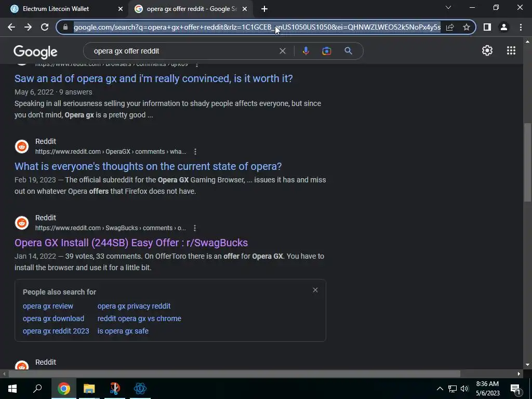Switch to Electrum app on the taskbar
This screenshot has width=532, height=399.
(140, 389)
